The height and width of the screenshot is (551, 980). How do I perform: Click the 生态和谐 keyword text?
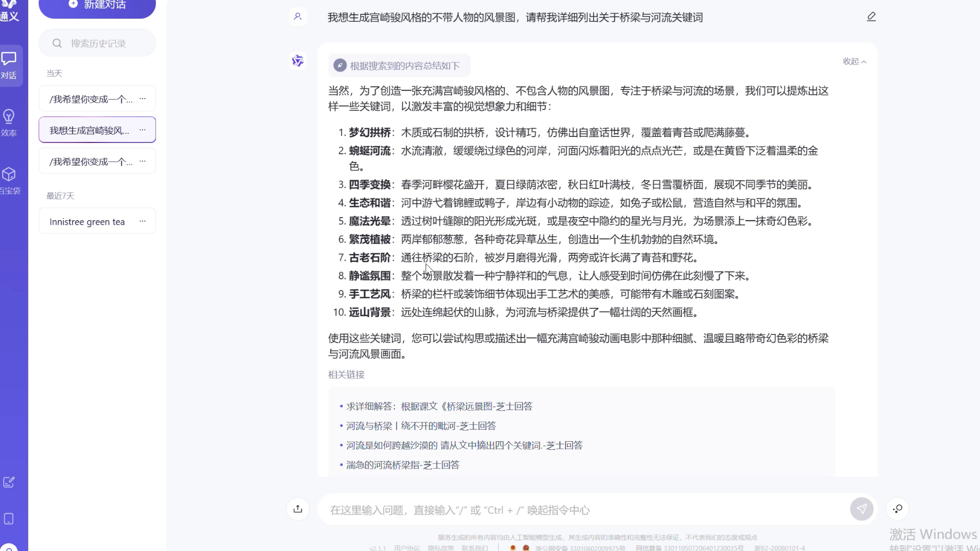click(x=369, y=203)
